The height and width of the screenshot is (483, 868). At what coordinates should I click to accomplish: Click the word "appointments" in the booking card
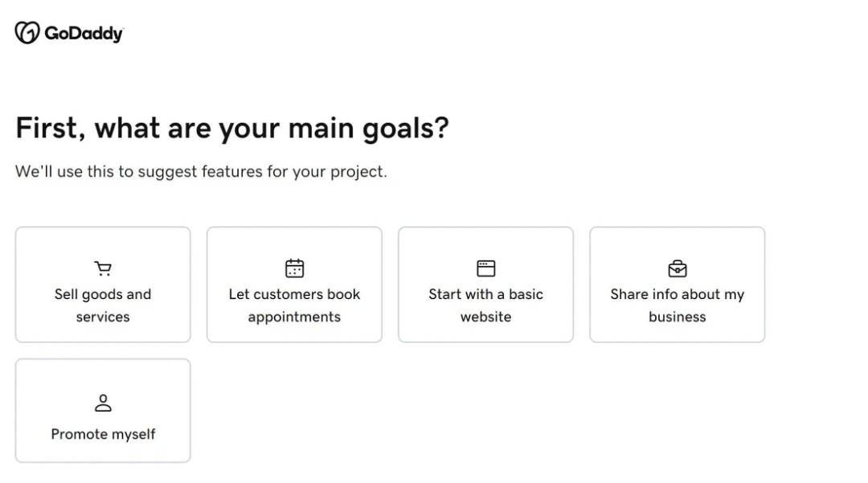click(x=294, y=317)
